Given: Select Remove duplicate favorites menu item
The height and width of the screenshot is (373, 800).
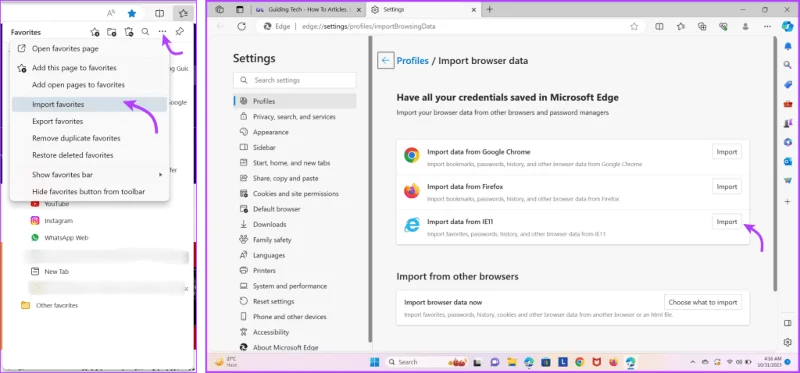Looking at the screenshot, I should (90, 138).
